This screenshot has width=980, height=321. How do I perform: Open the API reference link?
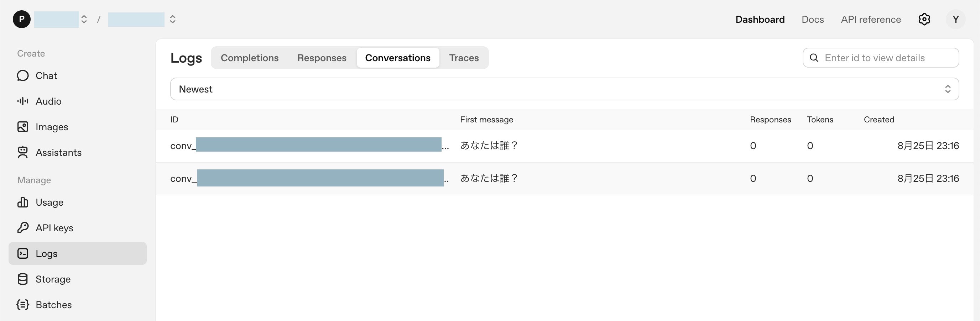pos(871,20)
